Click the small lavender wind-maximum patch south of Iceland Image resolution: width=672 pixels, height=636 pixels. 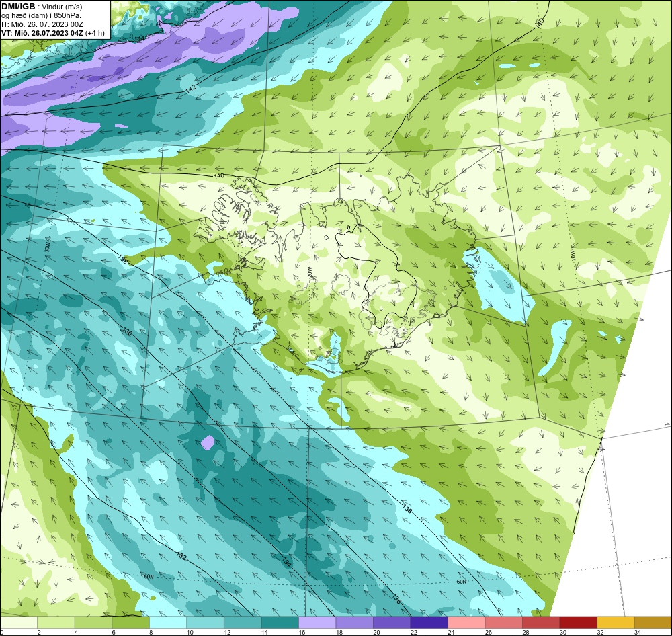tap(208, 442)
